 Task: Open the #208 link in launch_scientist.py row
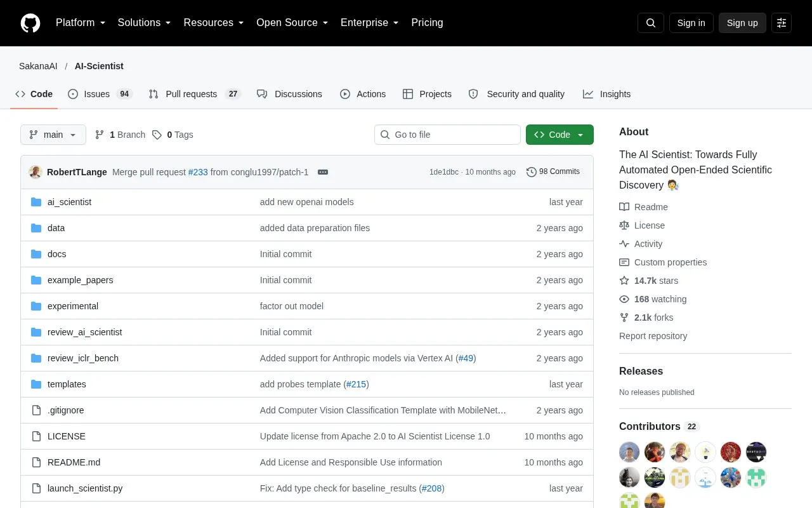[x=432, y=488]
